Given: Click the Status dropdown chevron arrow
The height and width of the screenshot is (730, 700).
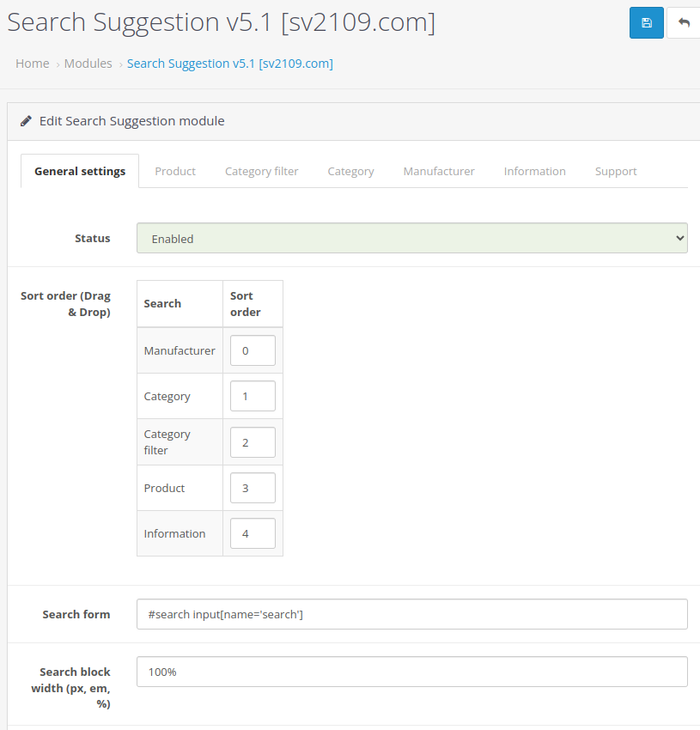Looking at the screenshot, I should 679,238.
